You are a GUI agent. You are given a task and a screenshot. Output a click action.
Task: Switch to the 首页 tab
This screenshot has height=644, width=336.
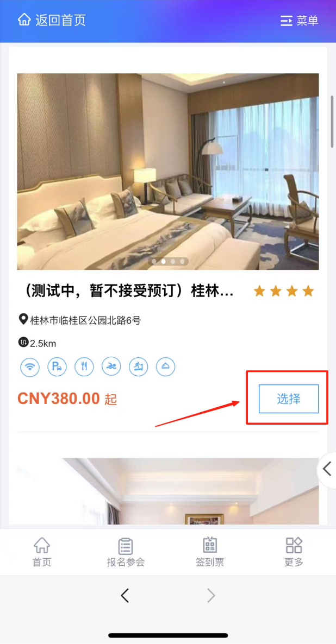pos(42,552)
